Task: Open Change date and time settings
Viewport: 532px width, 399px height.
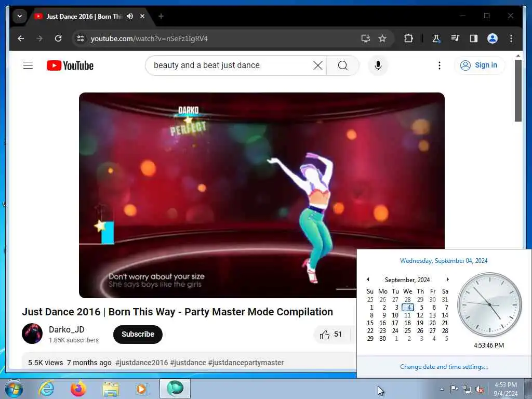Action: [444, 367]
